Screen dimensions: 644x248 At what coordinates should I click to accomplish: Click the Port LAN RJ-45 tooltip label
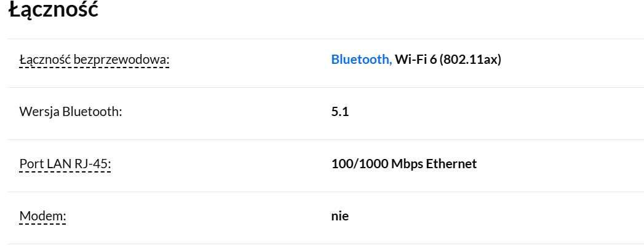(65, 164)
